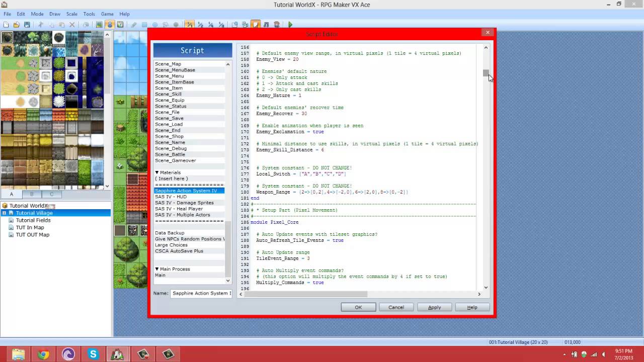Viewport: 644px width, 362px height.
Task: Create a new project with toolbar icon
Action: tap(6, 25)
